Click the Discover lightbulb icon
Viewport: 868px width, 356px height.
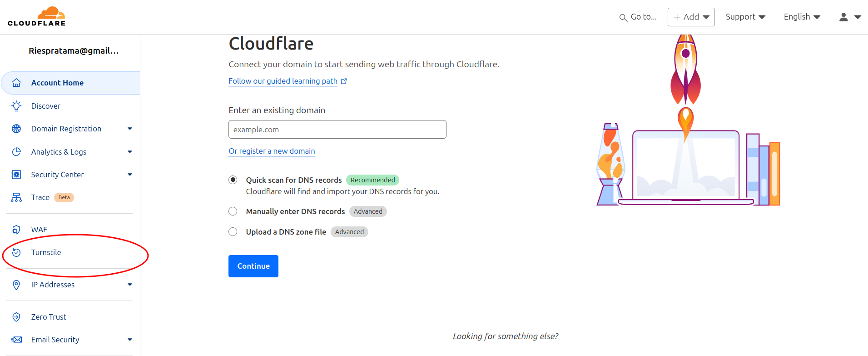[x=16, y=106]
